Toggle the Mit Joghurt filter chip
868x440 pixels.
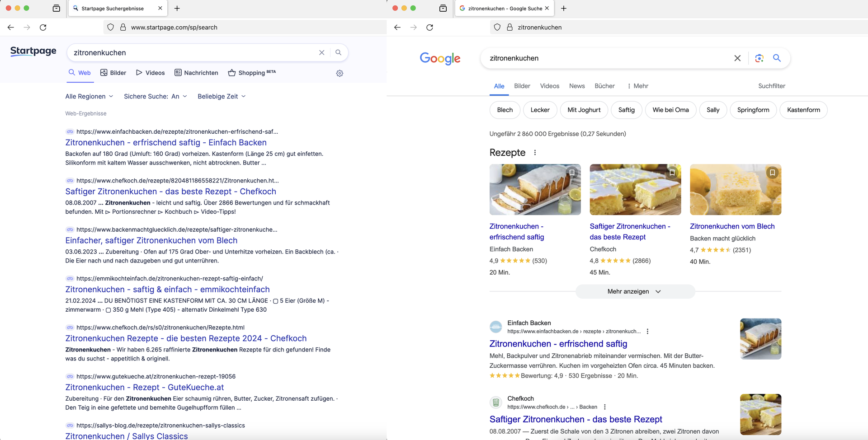[x=584, y=110]
